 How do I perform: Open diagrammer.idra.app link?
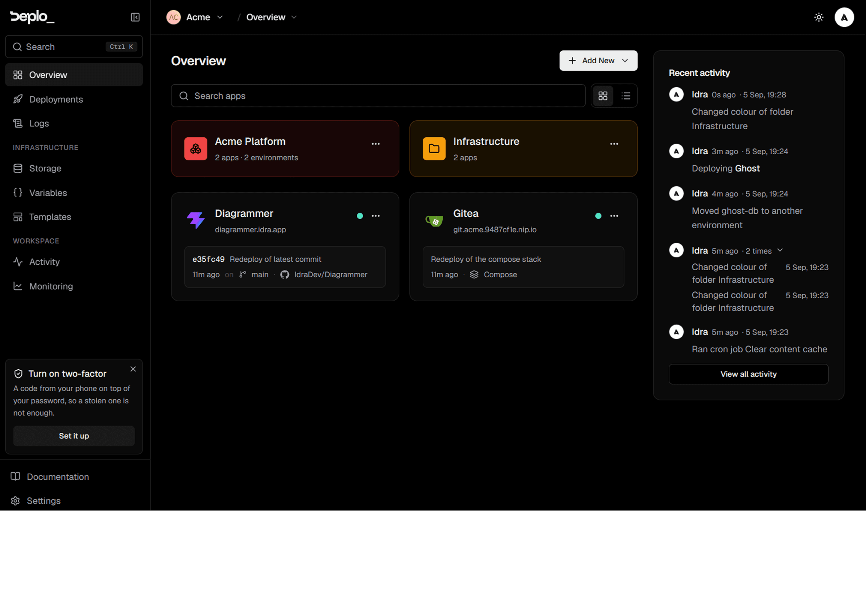250,230
